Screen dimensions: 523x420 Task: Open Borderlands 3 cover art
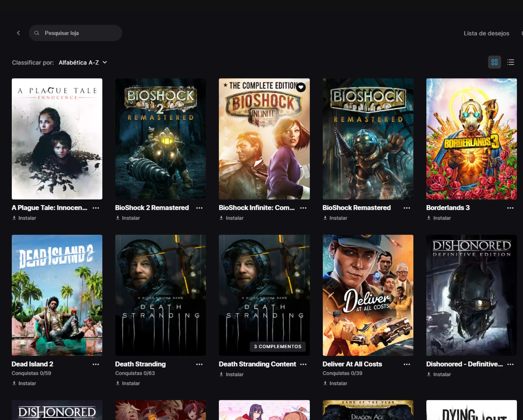pyautogui.click(x=471, y=139)
